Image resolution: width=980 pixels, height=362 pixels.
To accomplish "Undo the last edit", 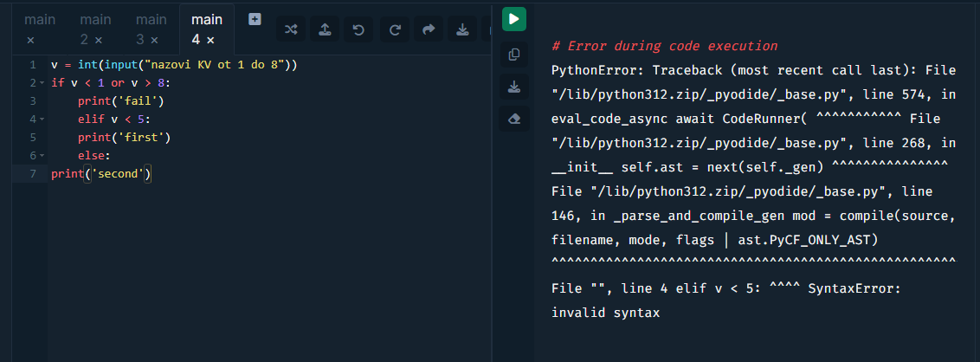I will [359, 29].
